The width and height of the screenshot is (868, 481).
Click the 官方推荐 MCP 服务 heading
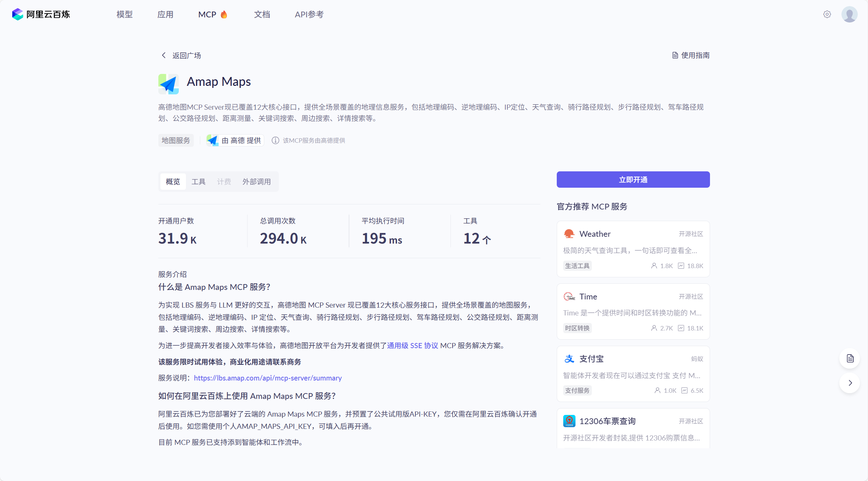tap(592, 206)
